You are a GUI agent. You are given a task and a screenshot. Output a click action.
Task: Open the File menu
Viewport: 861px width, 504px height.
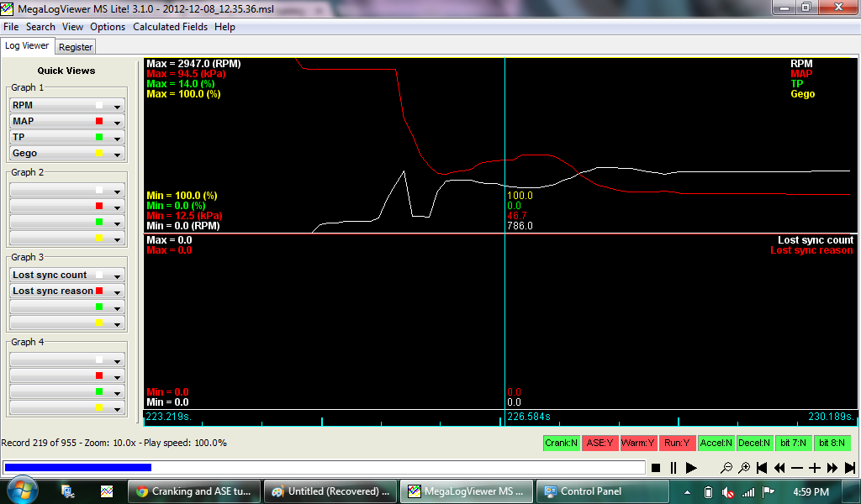point(11,27)
